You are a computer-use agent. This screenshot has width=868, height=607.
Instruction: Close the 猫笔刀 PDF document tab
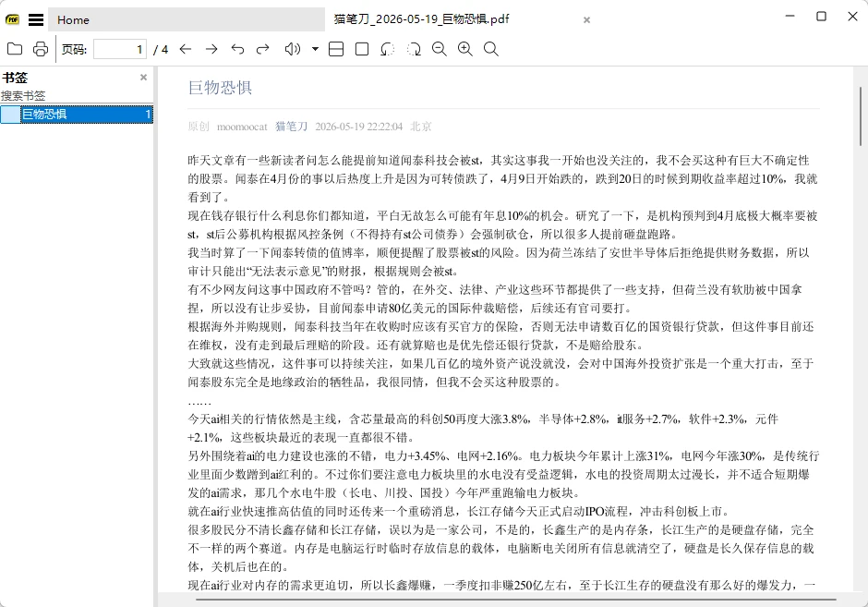(586, 20)
